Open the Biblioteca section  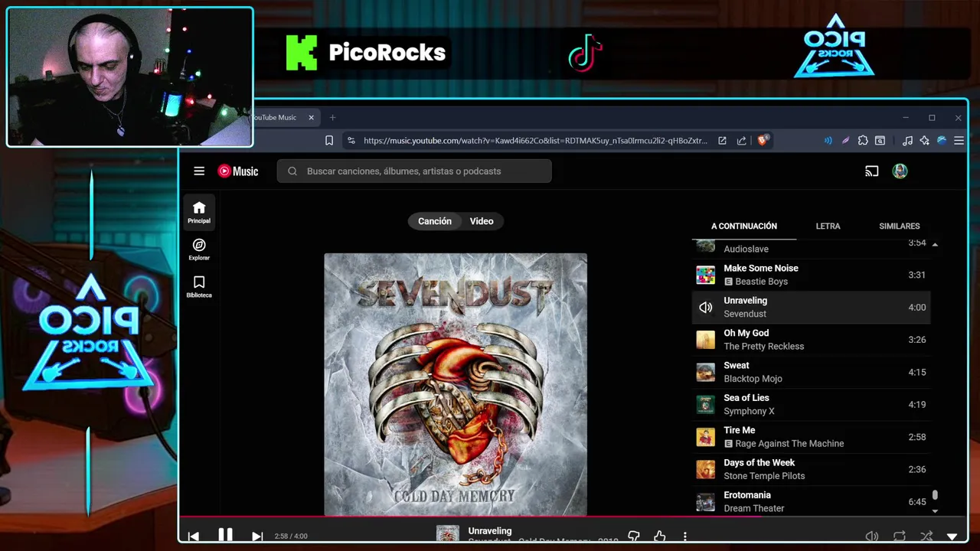[x=199, y=286]
